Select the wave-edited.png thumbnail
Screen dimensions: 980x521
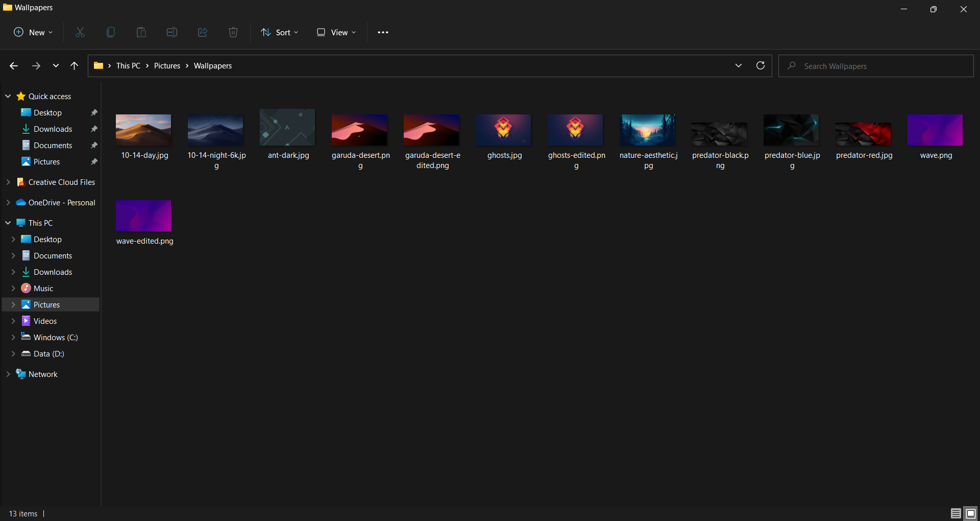click(143, 216)
